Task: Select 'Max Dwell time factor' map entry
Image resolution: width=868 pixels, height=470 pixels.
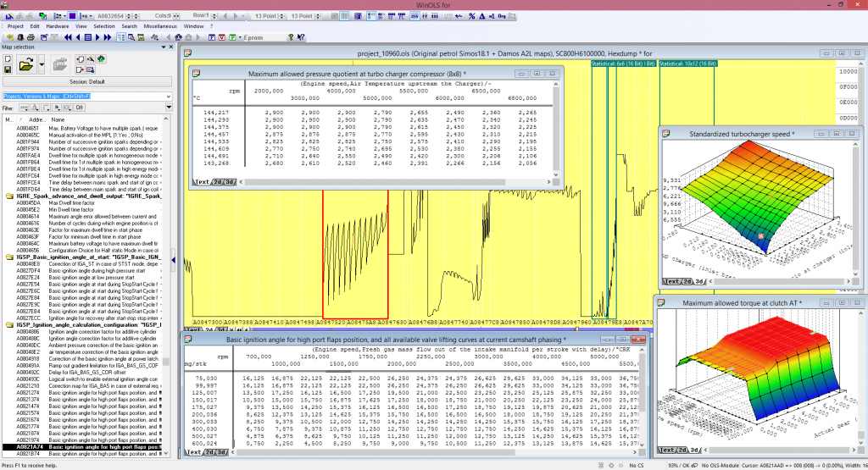Action: (70, 203)
